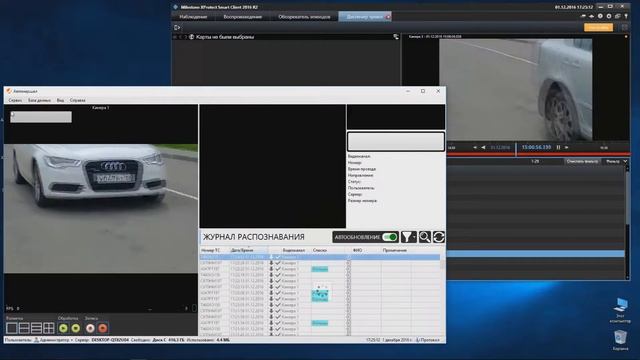640x360 pixels.
Task: Click the exit-setup icon in Milestone toolbar
Action: pyautogui.click(x=177, y=27)
